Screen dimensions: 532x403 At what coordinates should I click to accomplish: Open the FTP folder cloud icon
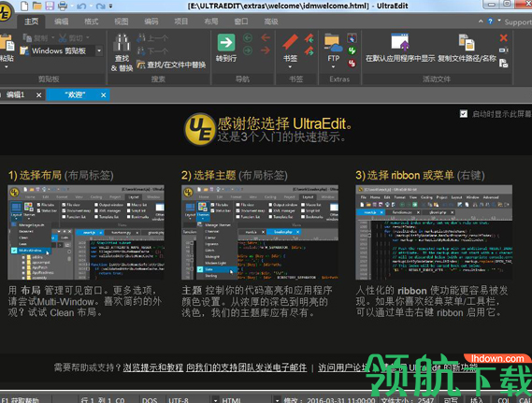333,43
